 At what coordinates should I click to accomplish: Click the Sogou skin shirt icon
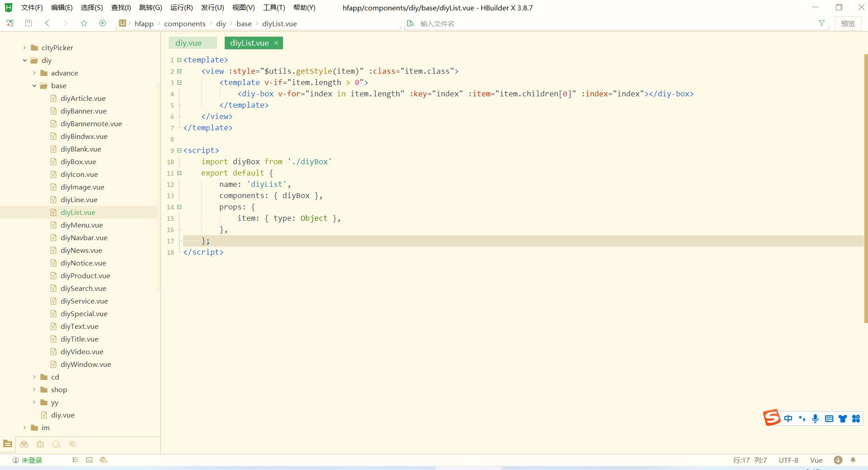842,418
